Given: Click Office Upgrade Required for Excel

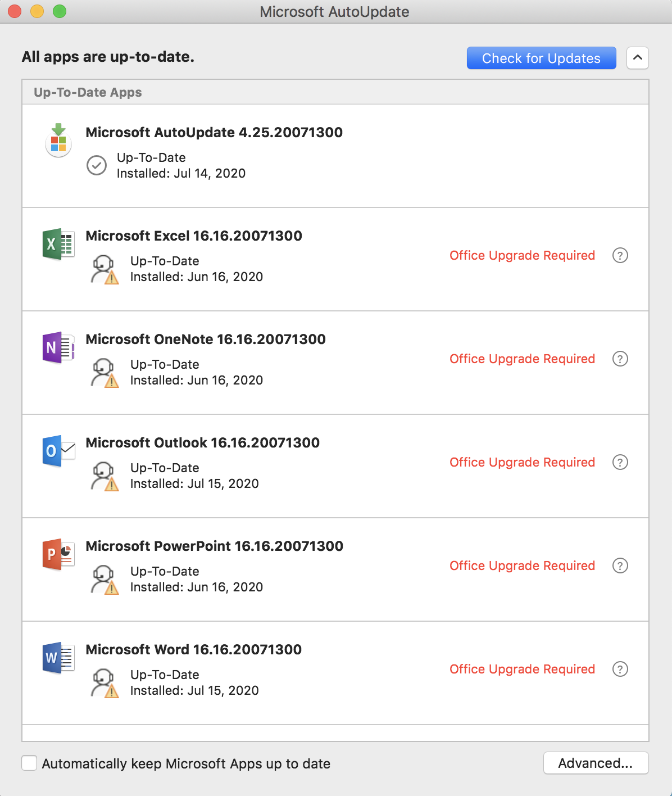Looking at the screenshot, I should (x=522, y=255).
